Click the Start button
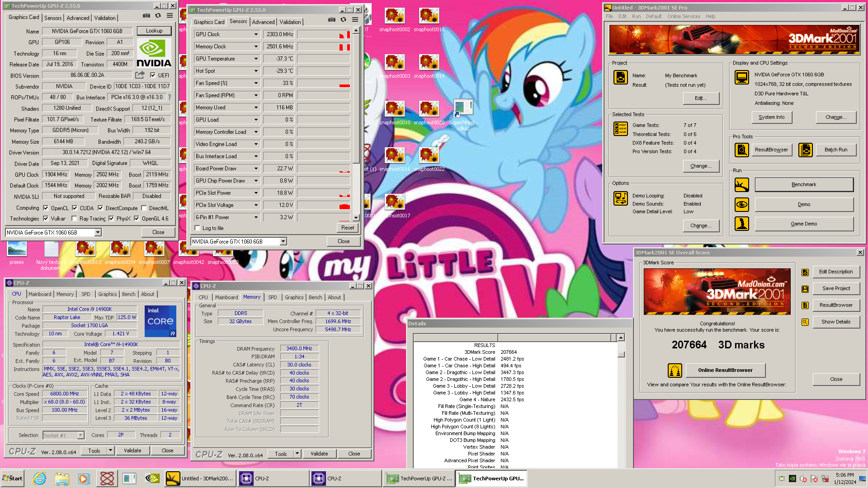The height and width of the screenshot is (488, 868). [13, 478]
